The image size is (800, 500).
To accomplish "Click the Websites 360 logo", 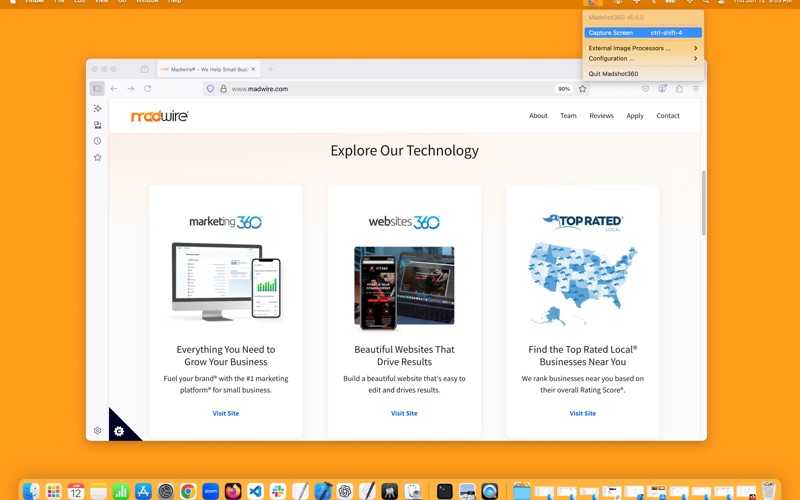I will pyautogui.click(x=404, y=222).
